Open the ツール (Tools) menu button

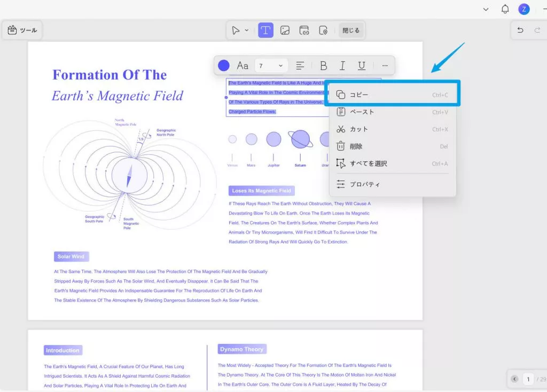tap(22, 30)
